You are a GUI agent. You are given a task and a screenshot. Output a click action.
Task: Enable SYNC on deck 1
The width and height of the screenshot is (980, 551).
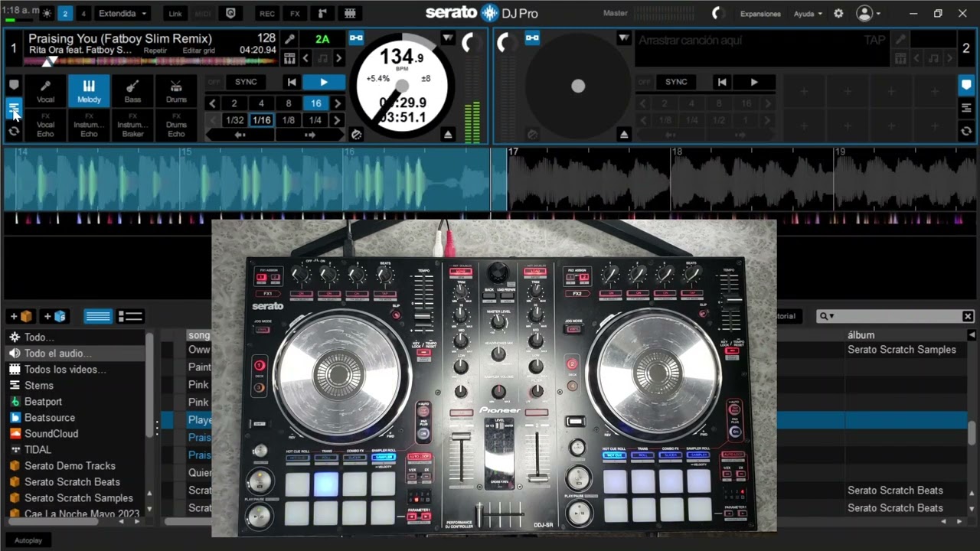coord(246,82)
